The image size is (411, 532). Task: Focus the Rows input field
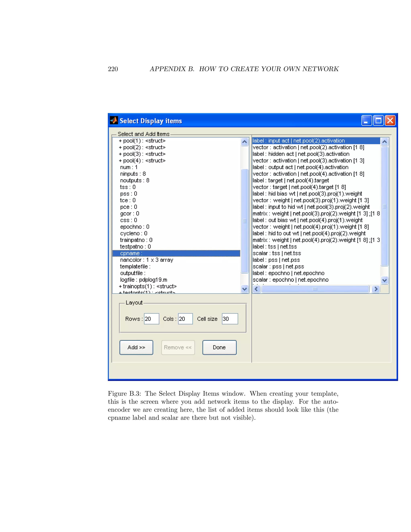pyautogui.click(x=152, y=319)
